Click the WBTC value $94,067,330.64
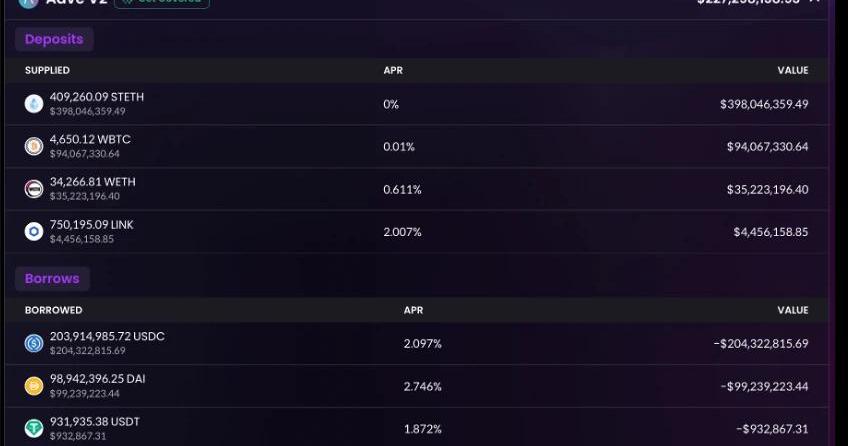The image size is (848, 446). (x=767, y=147)
